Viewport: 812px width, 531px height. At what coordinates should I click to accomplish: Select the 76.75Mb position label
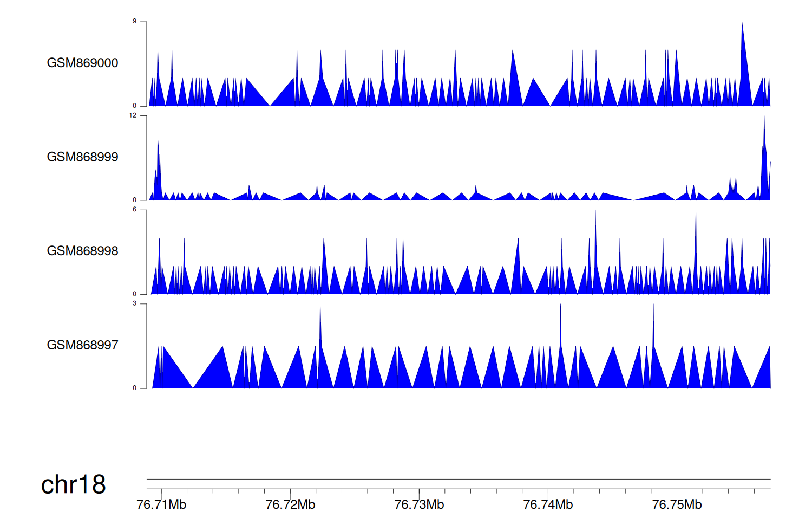tap(677, 505)
